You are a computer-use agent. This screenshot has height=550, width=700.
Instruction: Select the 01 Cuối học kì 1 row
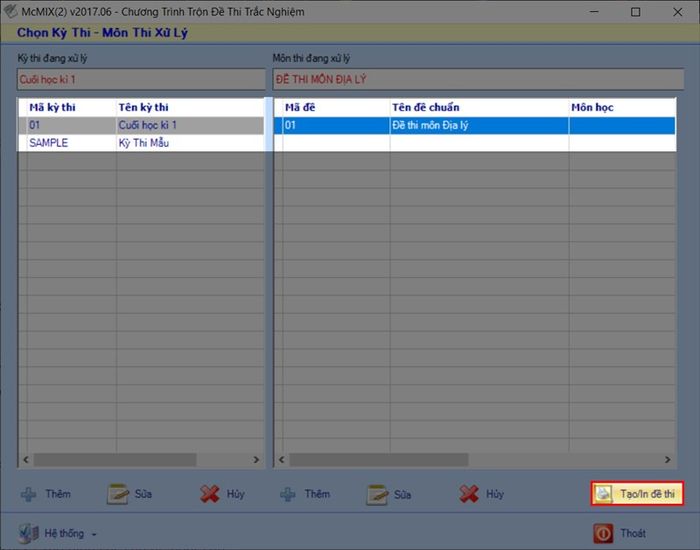pos(141,125)
